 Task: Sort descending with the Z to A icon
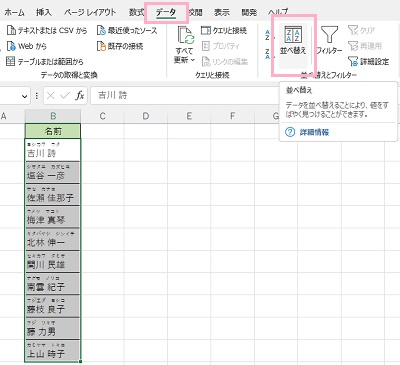[267, 54]
